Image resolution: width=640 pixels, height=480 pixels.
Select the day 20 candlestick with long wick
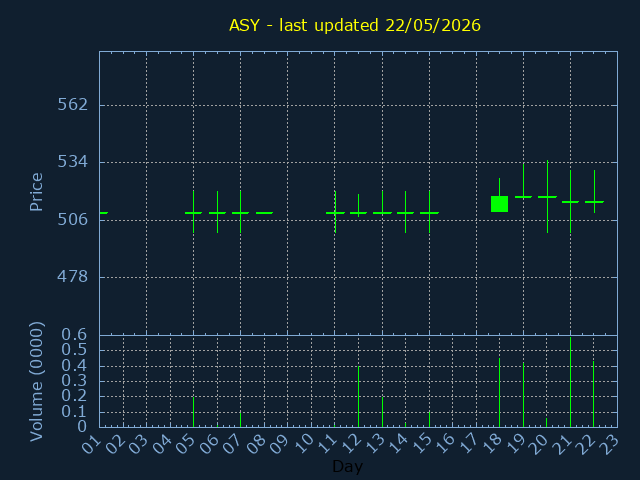pos(547,197)
